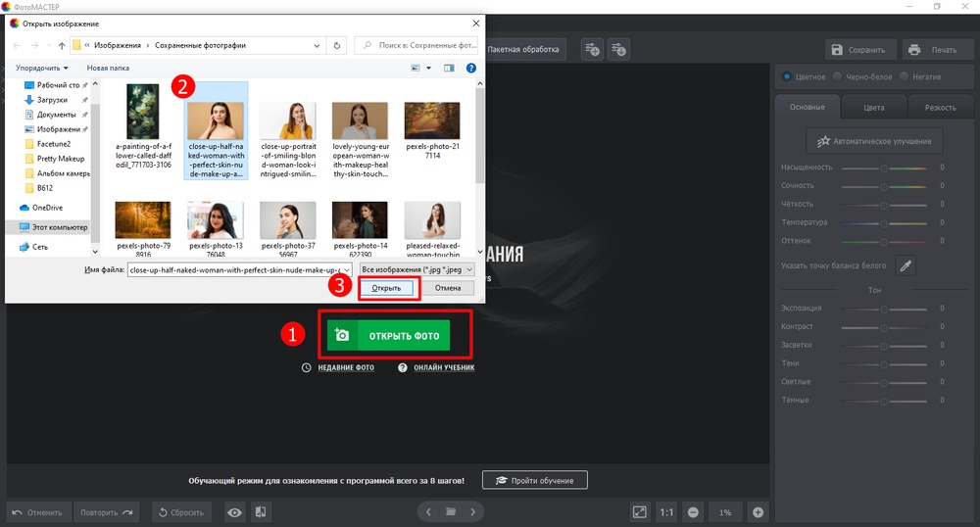Image resolution: width=980 pixels, height=527 pixels.
Task: Click the view mode icon
Action: (x=416, y=68)
